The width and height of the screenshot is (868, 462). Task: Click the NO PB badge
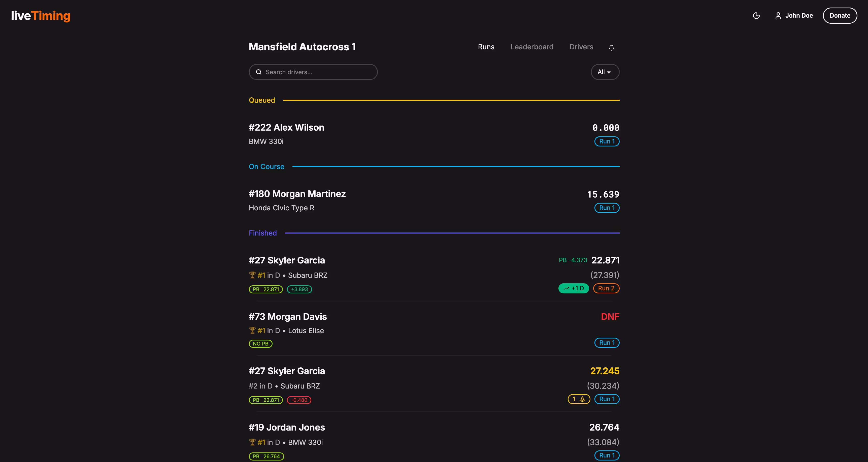coord(260,343)
